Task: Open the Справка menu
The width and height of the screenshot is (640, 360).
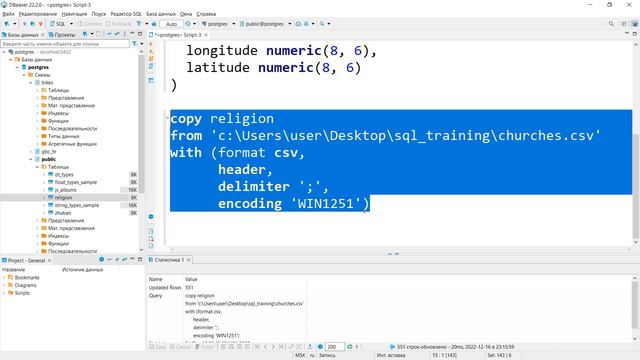Action: [206, 14]
